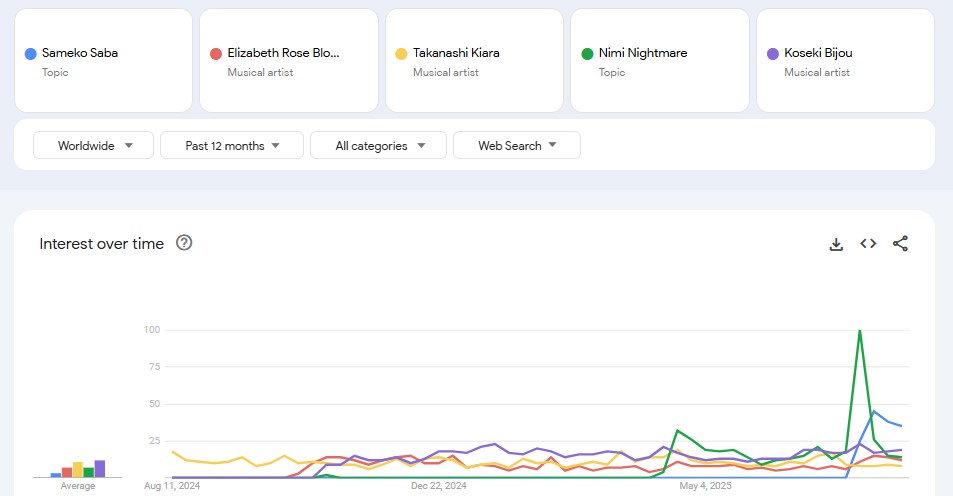Screen dimensions: 953x496
Task: Click the purple dot beside Koseki Bijou
Action: click(773, 53)
